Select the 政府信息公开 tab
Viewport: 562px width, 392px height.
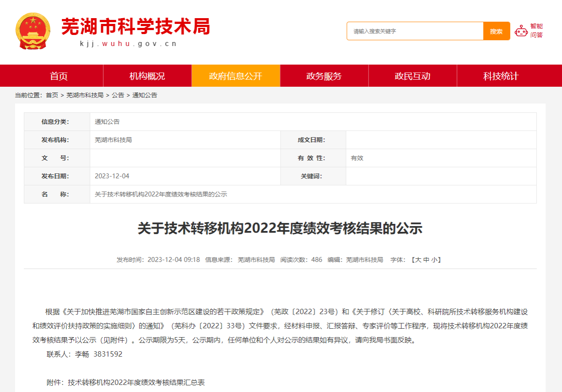point(235,76)
